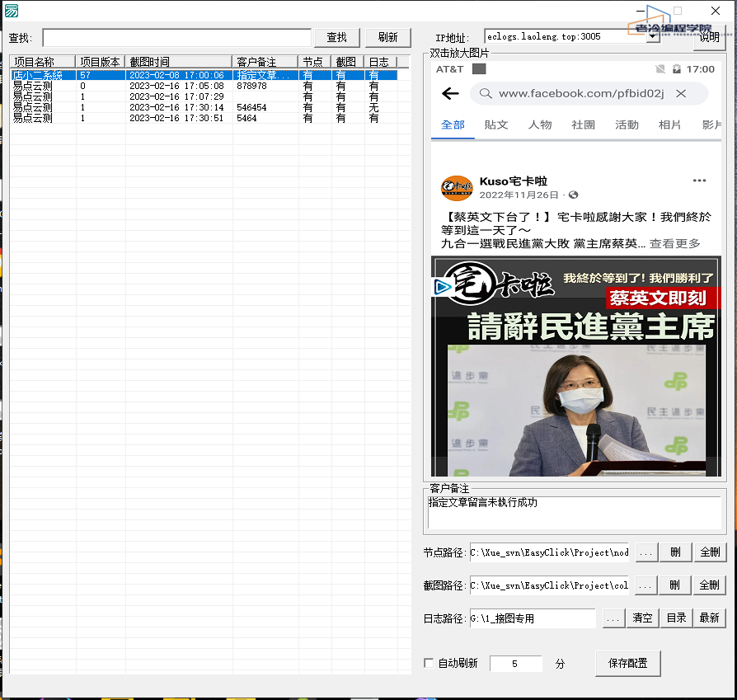Browse for 截图路径 with the ... button
737x700 pixels.
pyautogui.click(x=645, y=585)
